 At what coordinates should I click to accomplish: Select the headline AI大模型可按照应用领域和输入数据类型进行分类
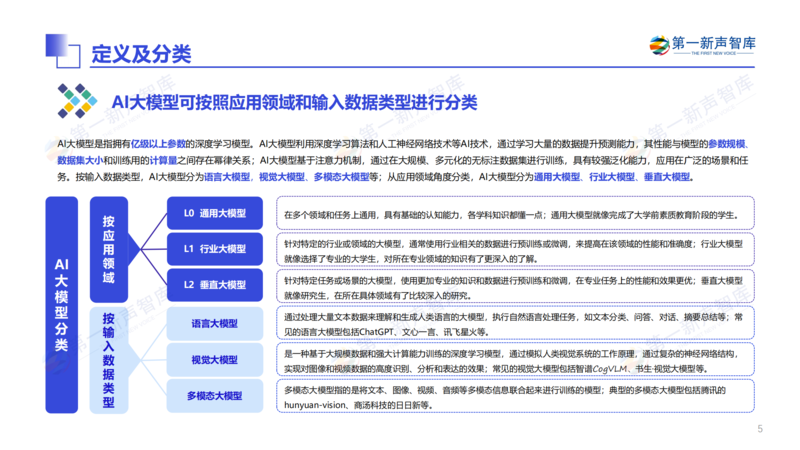coord(294,102)
